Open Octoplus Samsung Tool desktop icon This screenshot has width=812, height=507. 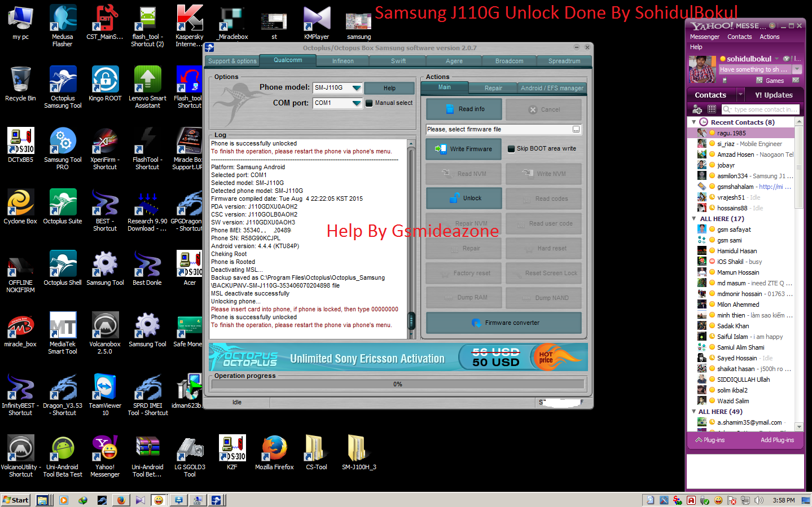63,87
